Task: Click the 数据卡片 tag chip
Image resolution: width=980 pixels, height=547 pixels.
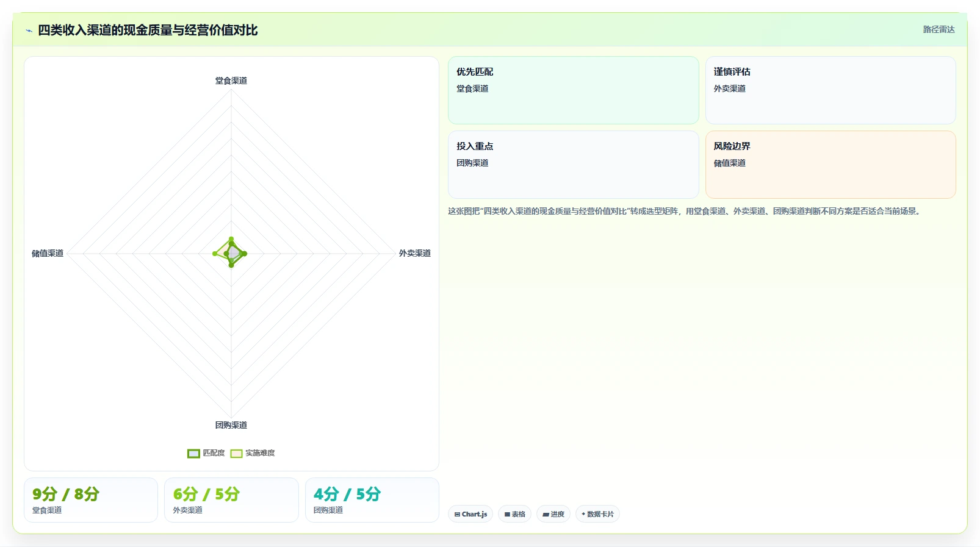Action: (x=597, y=514)
